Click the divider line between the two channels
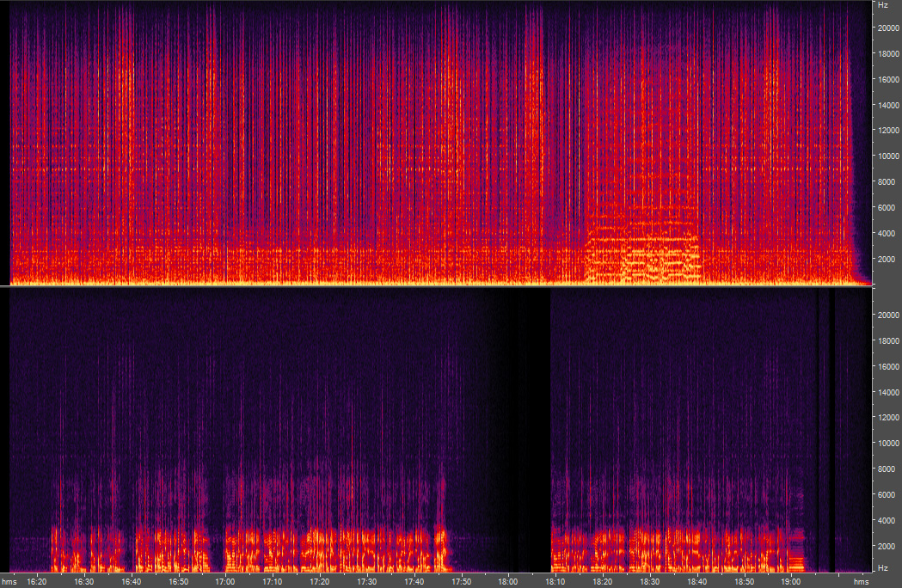 coord(439,286)
